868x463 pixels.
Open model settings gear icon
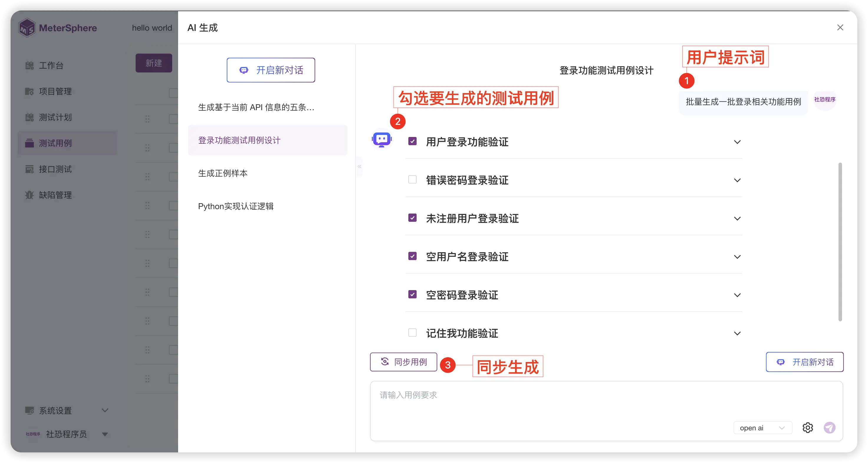808,428
